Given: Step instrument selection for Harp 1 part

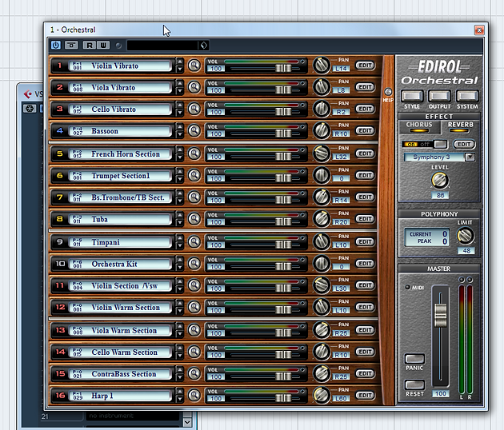Looking at the screenshot, I should click(180, 396).
